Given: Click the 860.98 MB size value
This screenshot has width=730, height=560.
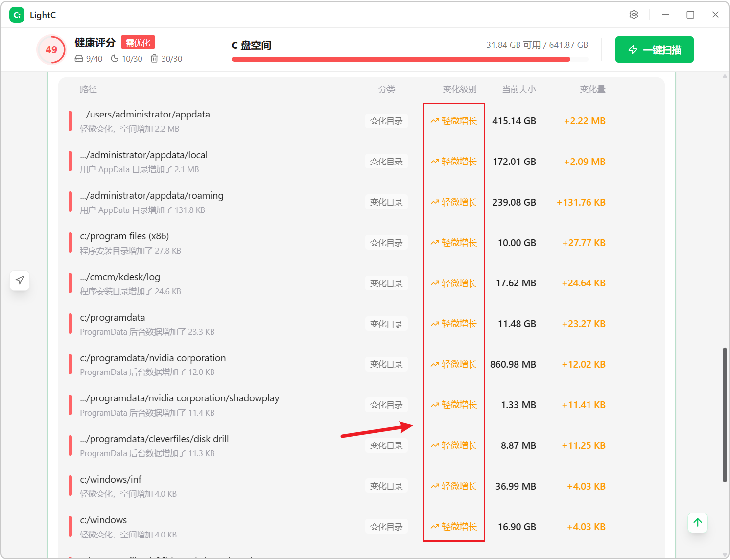Looking at the screenshot, I should (513, 364).
